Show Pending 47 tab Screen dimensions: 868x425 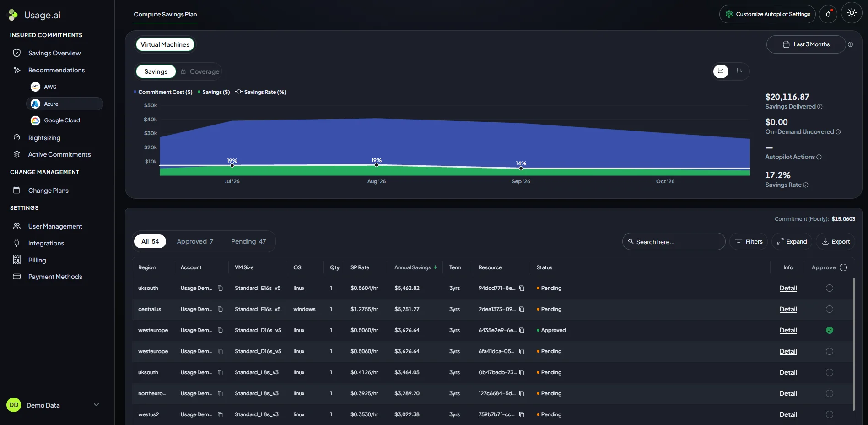pos(248,241)
